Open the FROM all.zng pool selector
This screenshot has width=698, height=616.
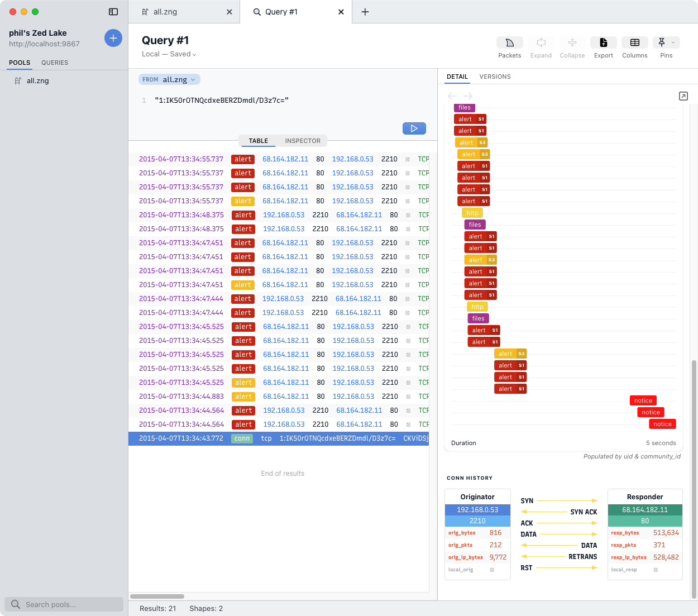click(x=169, y=79)
